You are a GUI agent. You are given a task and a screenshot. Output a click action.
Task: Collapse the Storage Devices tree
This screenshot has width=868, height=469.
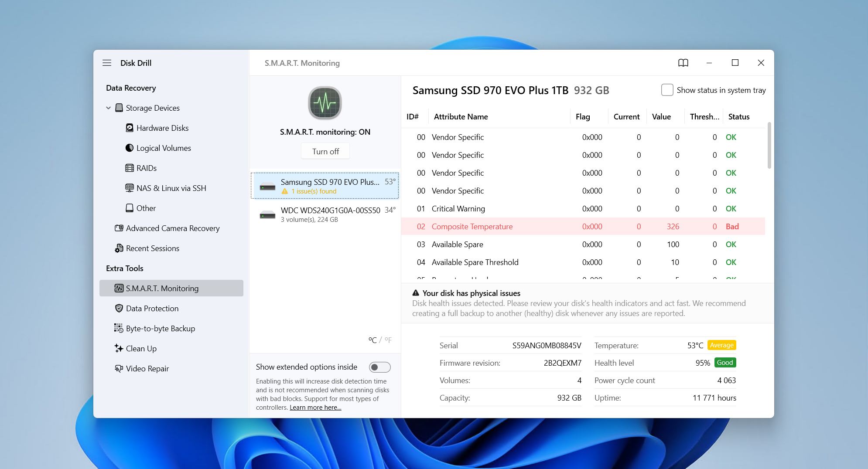(108, 108)
